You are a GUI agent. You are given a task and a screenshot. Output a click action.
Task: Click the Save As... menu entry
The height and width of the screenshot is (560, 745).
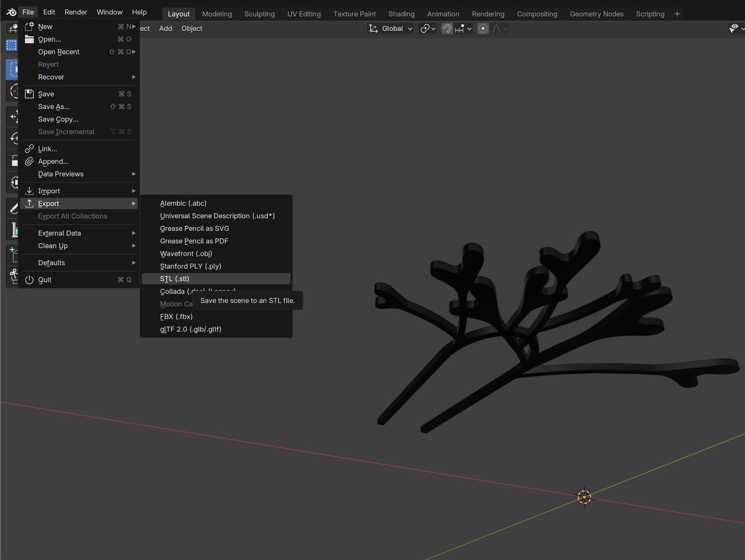click(x=54, y=107)
